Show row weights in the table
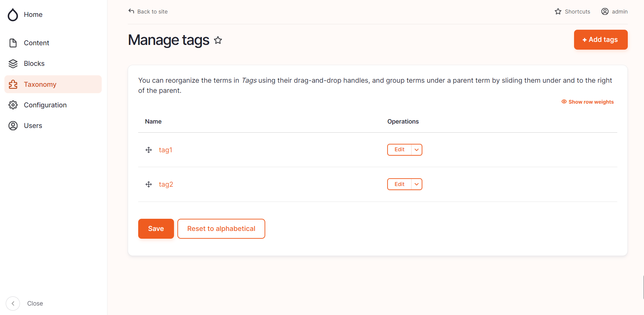This screenshot has width=644, height=315. click(x=588, y=102)
